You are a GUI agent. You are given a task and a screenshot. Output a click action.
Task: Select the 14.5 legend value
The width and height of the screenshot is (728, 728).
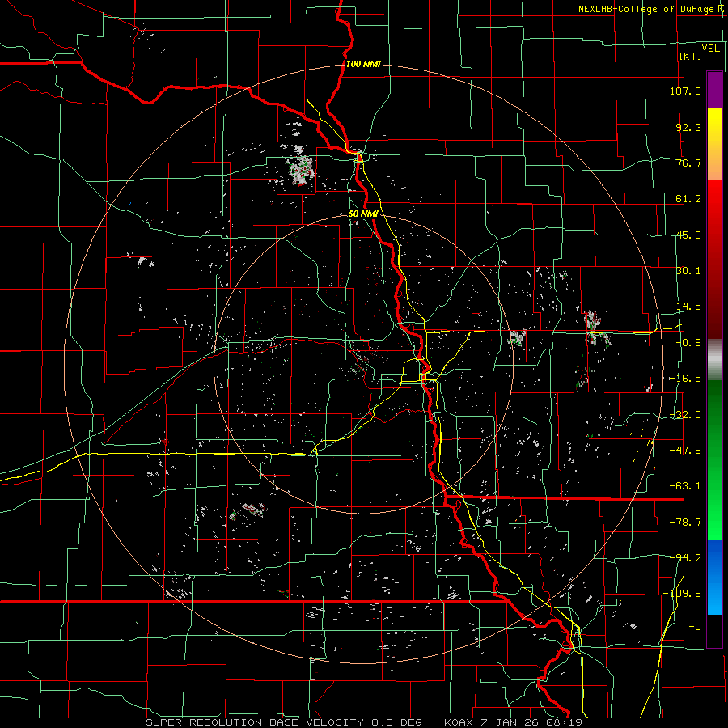click(688, 307)
